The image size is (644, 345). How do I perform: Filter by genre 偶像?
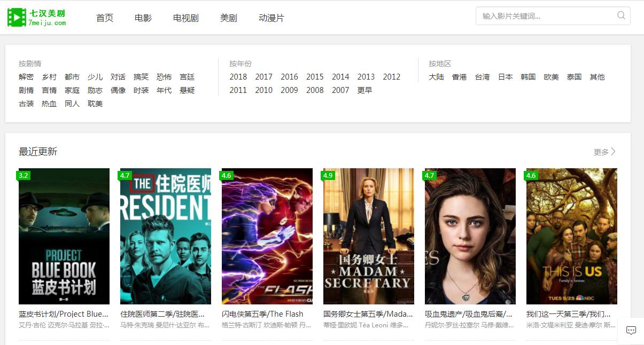click(118, 90)
